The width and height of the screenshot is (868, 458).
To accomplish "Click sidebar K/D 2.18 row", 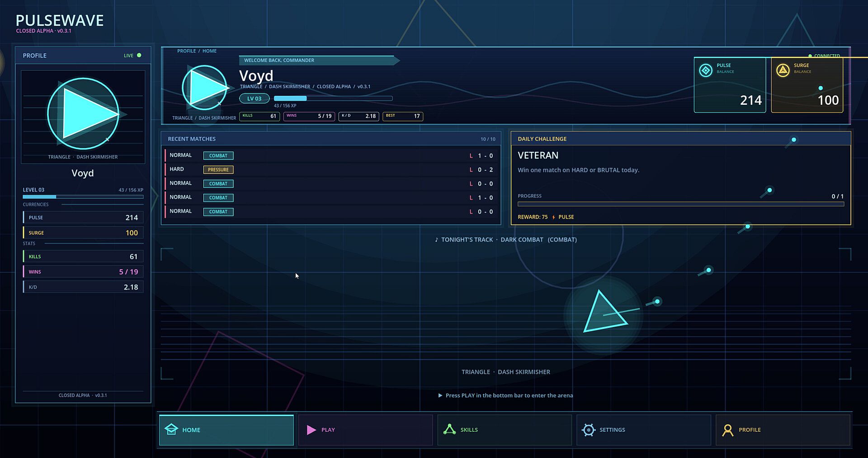I will pos(83,287).
